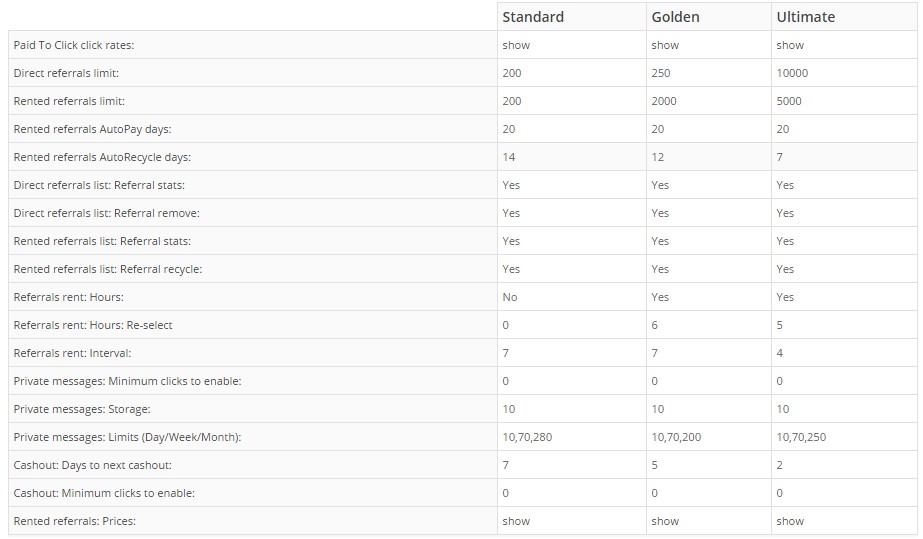This screenshot has width=923, height=539.
Task: Show Paid To Click rates for Ultimate
Action: 790,45
